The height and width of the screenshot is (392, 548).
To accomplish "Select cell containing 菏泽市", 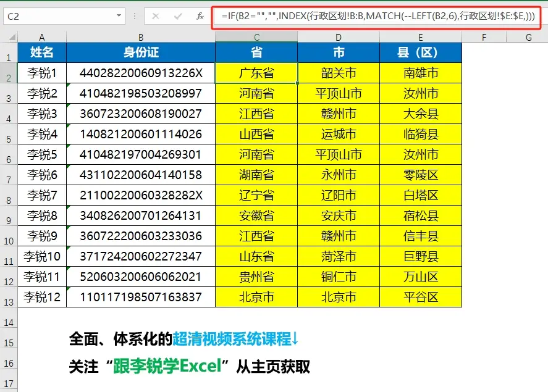I will pyautogui.click(x=339, y=256).
